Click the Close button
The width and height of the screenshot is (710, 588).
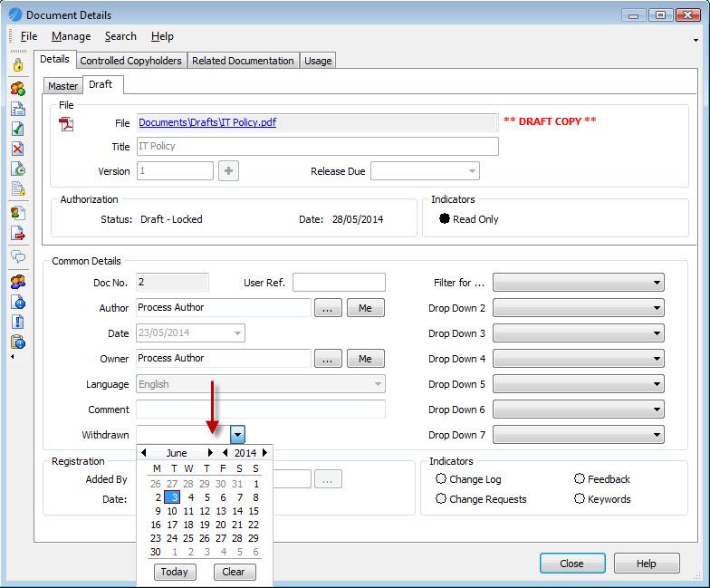[x=572, y=564]
